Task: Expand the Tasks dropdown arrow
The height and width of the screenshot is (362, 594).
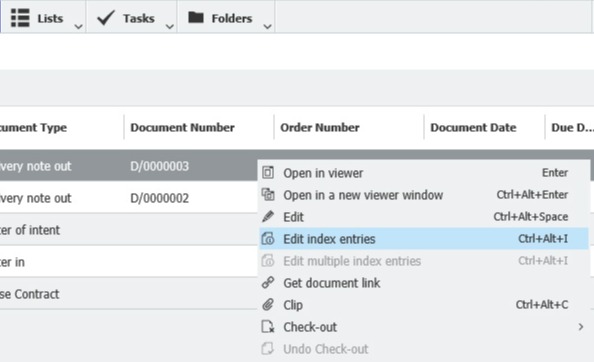Action: (x=170, y=27)
